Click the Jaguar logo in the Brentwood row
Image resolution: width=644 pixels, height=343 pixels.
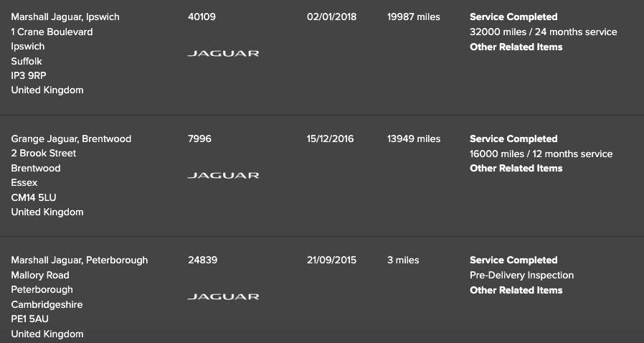[x=223, y=176]
